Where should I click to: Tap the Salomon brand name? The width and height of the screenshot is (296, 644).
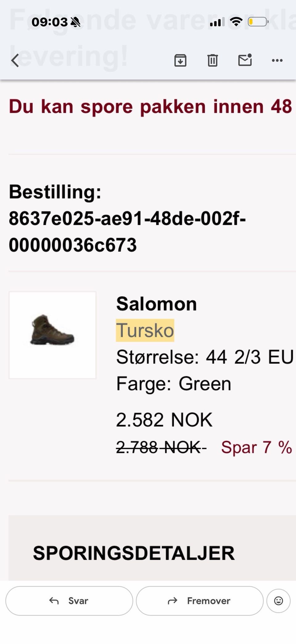[x=156, y=304]
